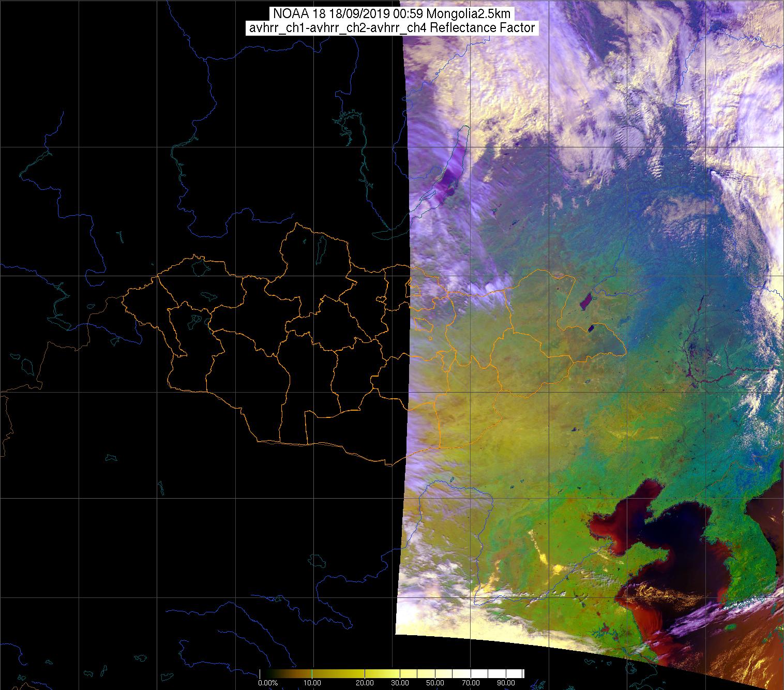The height and width of the screenshot is (690, 784).
Task: Click the 70.00 value on the color scale
Action: click(x=470, y=683)
